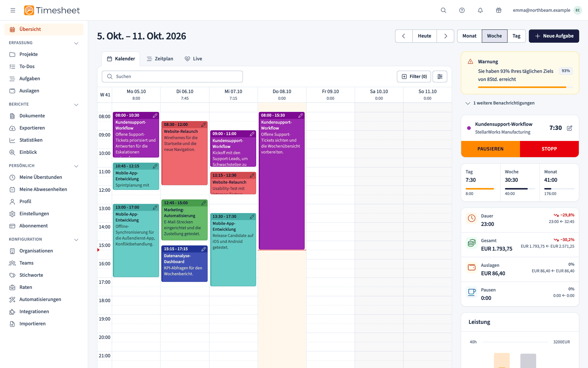588x368 pixels.
Task: Edit the 15:15 - 17:15 Datenanalyse-Dashboard entry
Action: coord(204,249)
